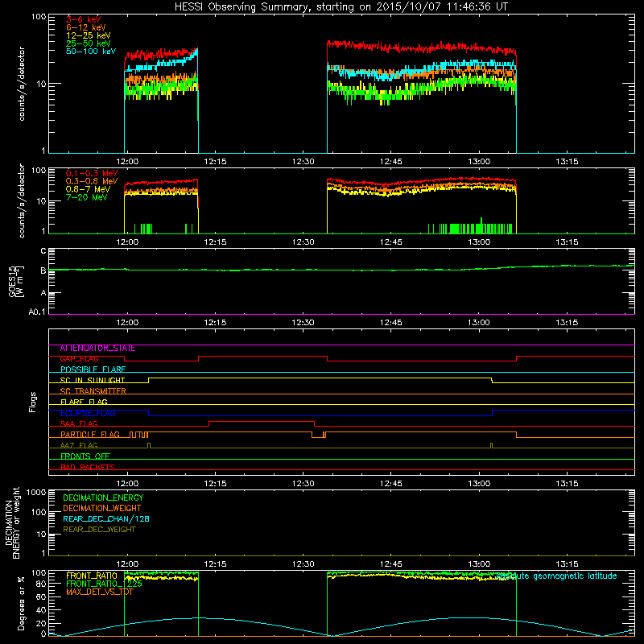Image resolution: width=644 pixels, height=644 pixels.
Task: Click the A0.1 tick label on GOES panel
Action: pyautogui.click(x=37, y=312)
